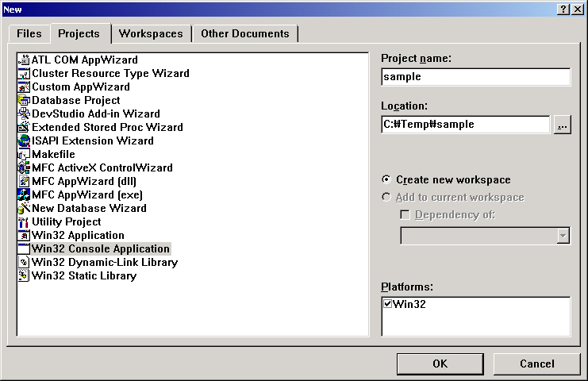Pick the MFC AppWizard (dll) icon
This screenshot has width=588, height=381.
[x=24, y=181]
